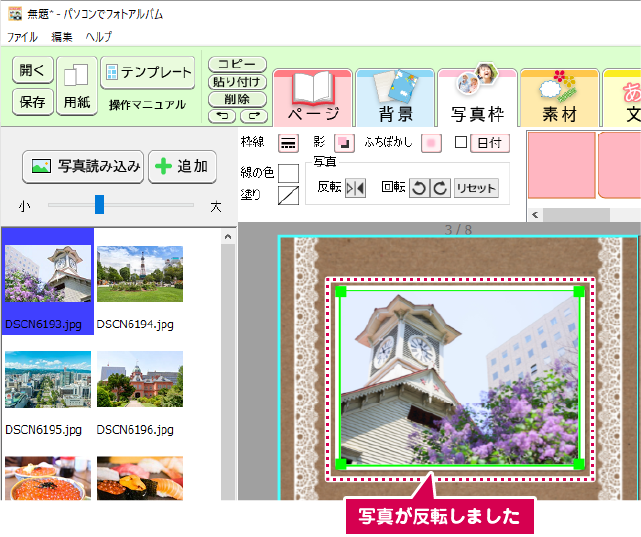Click the 写真読み込み photo import button
This screenshot has width=641, height=537.
click(x=83, y=166)
